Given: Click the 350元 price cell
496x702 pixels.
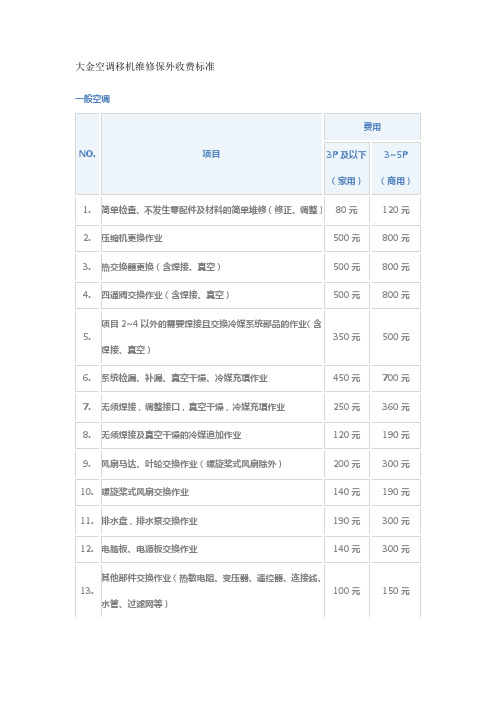Looking at the screenshot, I should 346,337.
